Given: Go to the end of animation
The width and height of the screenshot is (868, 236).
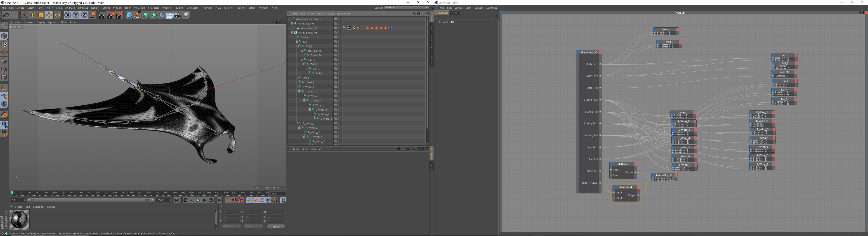Looking at the screenshot, I should click(x=219, y=200).
